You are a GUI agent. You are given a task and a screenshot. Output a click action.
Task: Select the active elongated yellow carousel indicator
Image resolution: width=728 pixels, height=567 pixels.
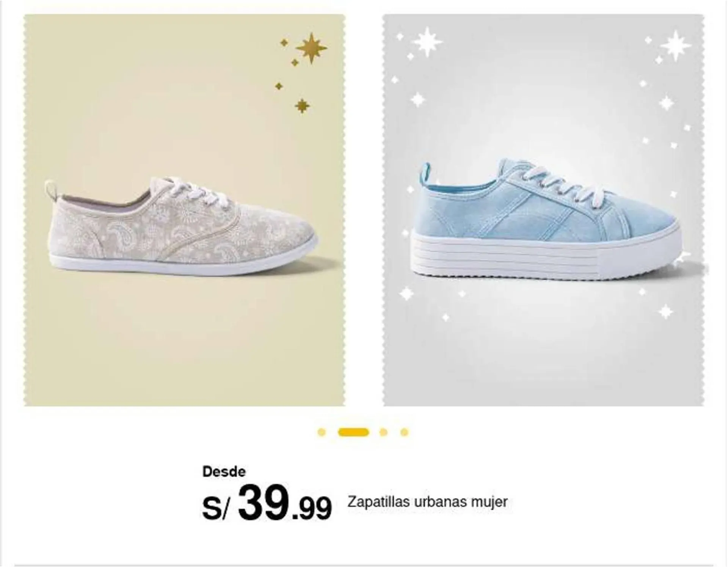tap(353, 432)
